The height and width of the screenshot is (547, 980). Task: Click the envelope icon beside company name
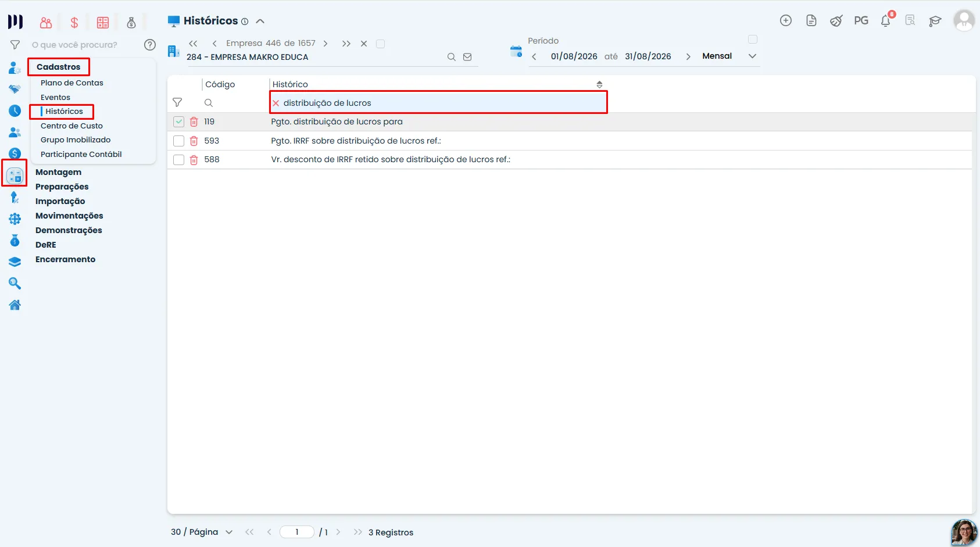tap(467, 57)
